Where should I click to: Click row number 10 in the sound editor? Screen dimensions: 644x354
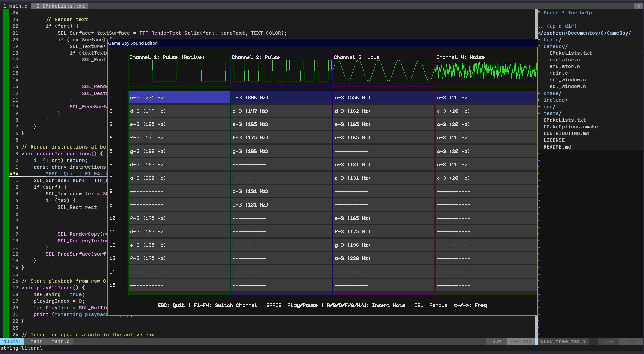point(112,218)
